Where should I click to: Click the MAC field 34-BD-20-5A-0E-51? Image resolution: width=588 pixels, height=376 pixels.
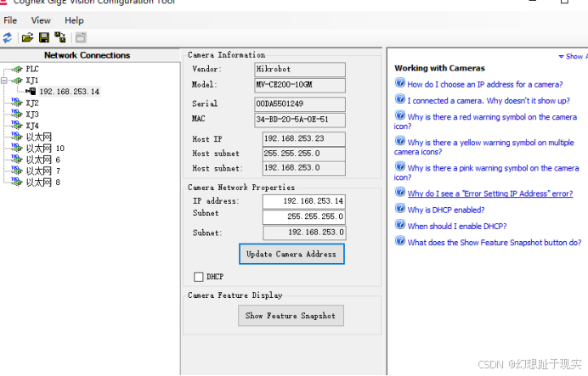pos(300,120)
